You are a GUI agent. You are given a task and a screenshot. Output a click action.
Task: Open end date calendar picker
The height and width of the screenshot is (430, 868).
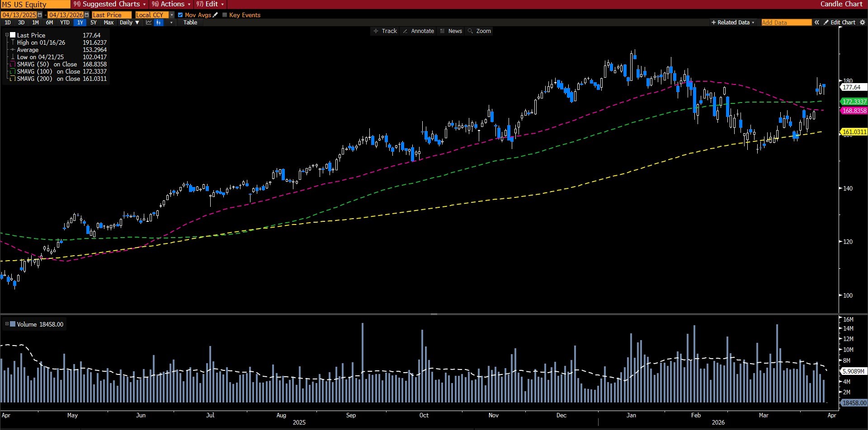[x=87, y=15]
